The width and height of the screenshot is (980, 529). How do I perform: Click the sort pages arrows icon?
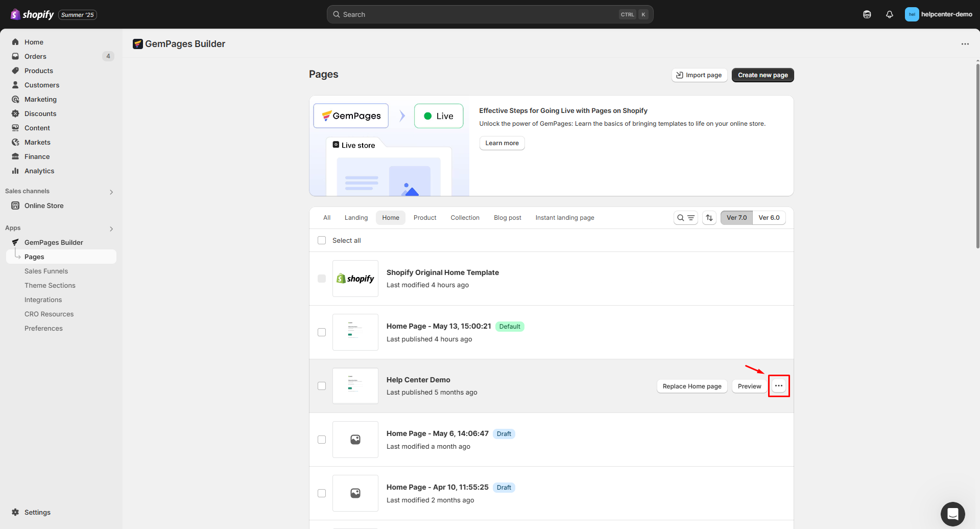point(709,218)
